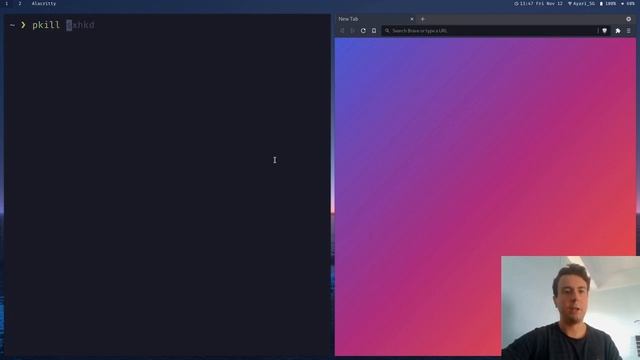Click the webcam video overlay

coord(570,308)
